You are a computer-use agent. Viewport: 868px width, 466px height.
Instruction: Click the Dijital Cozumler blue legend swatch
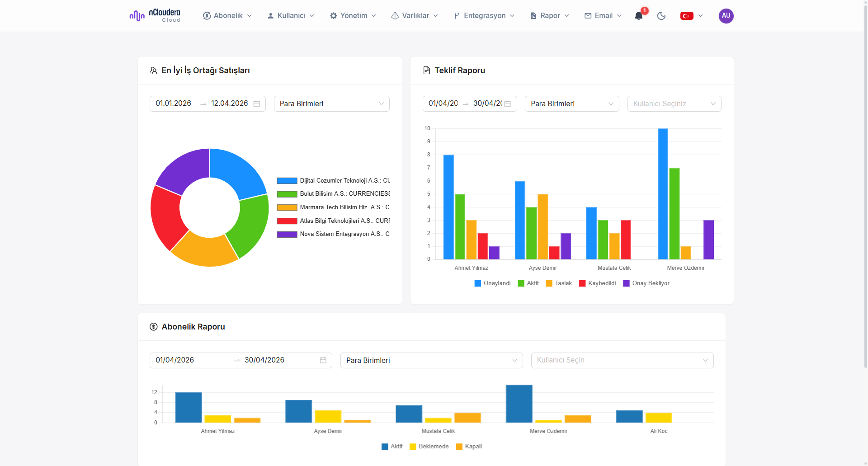(287, 181)
